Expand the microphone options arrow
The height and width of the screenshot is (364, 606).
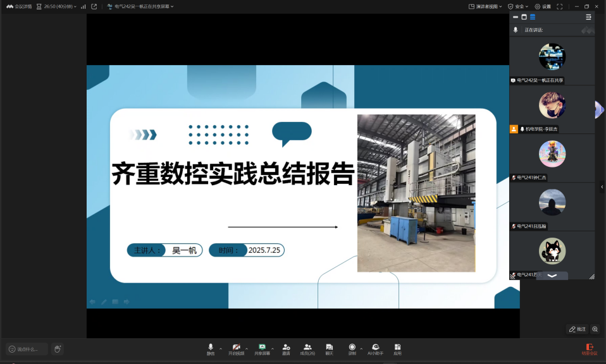click(x=220, y=348)
